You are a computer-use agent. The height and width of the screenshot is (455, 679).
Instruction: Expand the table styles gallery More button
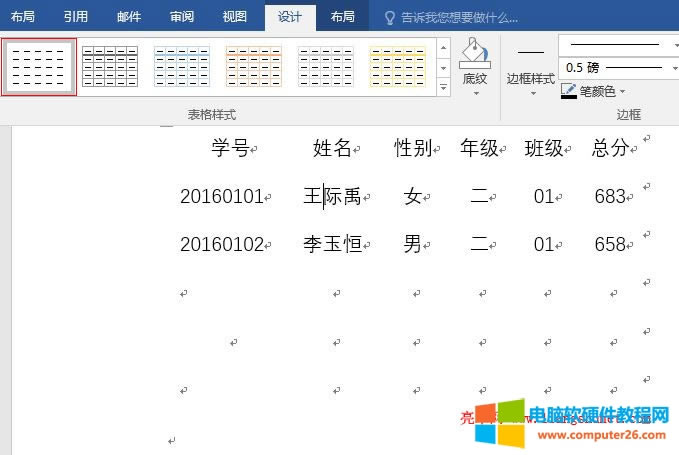[x=443, y=87]
